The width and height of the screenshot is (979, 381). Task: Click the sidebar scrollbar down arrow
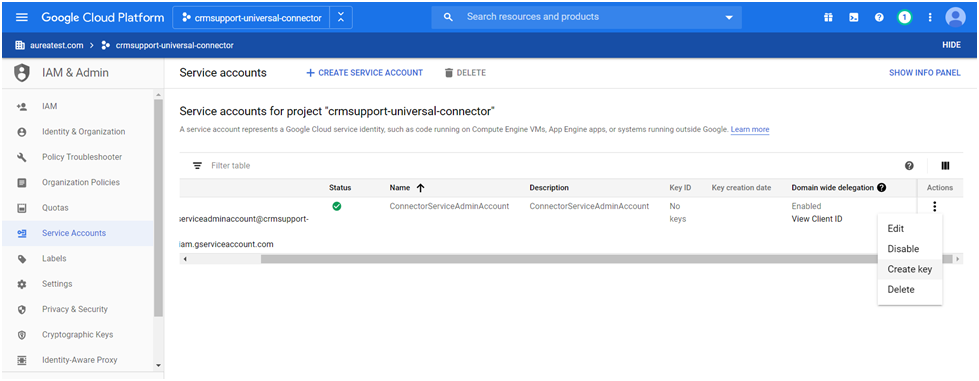point(158,365)
